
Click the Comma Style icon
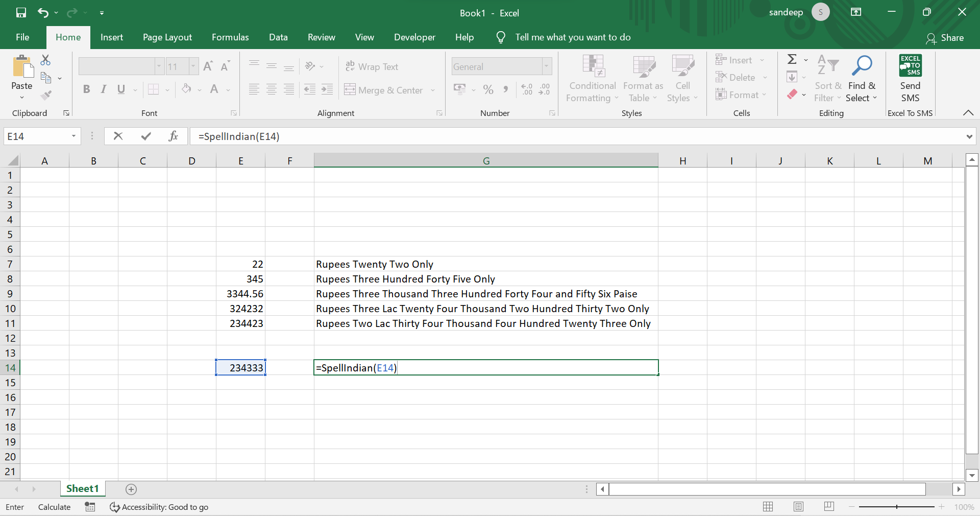[505, 89]
